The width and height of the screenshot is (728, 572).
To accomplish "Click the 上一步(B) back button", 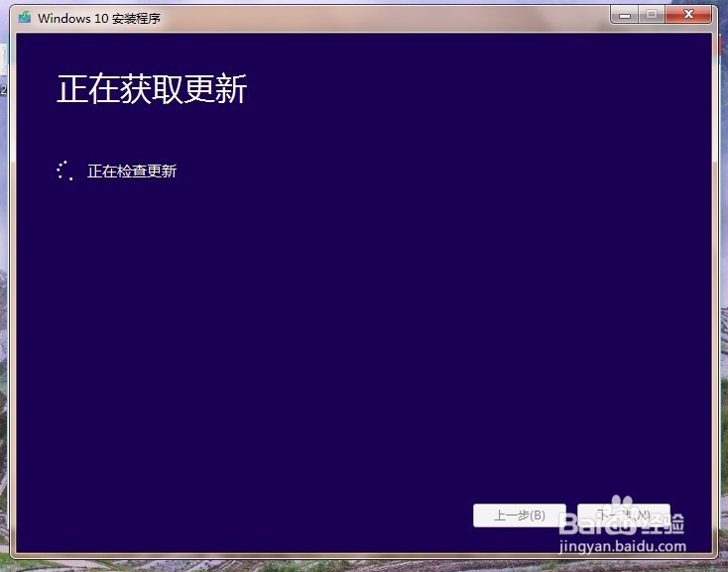I will tap(519, 515).
